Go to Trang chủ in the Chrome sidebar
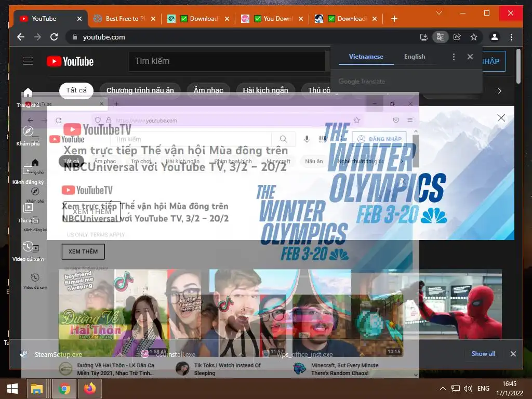Screen dimensions: 532x399 pyautogui.click(x=28, y=98)
